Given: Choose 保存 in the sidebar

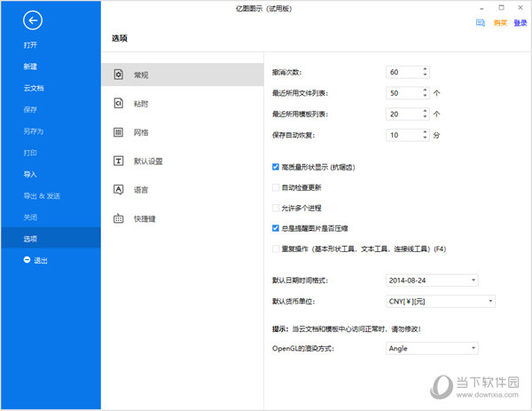Looking at the screenshot, I should click(x=30, y=110).
